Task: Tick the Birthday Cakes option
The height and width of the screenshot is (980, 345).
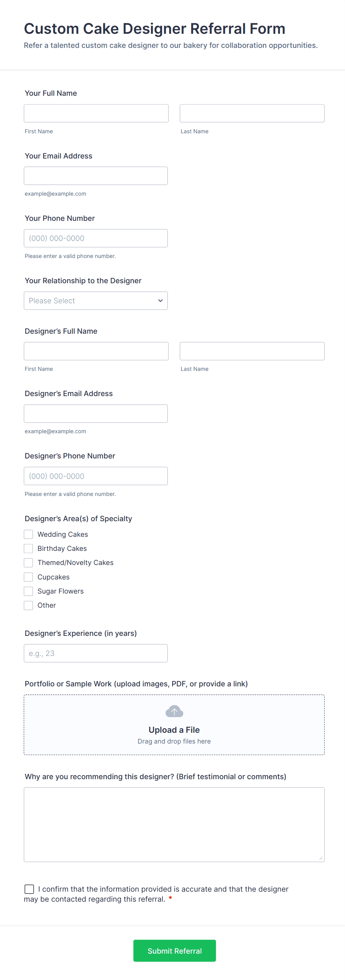Action: (29, 548)
